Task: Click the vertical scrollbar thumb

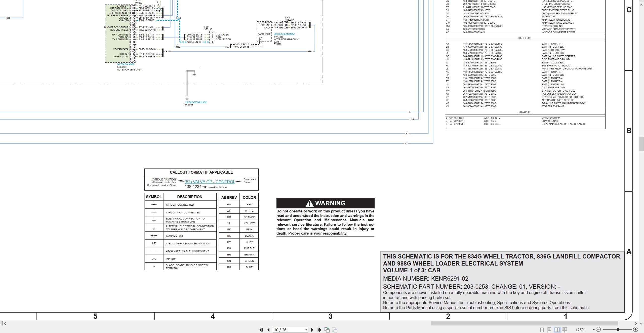Action: (x=641, y=144)
